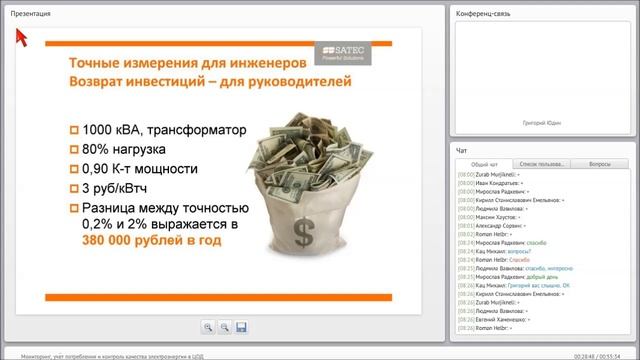Select the Евгений Каменецко chat message
The height and width of the screenshot is (360, 640).
pyautogui.click(x=494, y=320)
